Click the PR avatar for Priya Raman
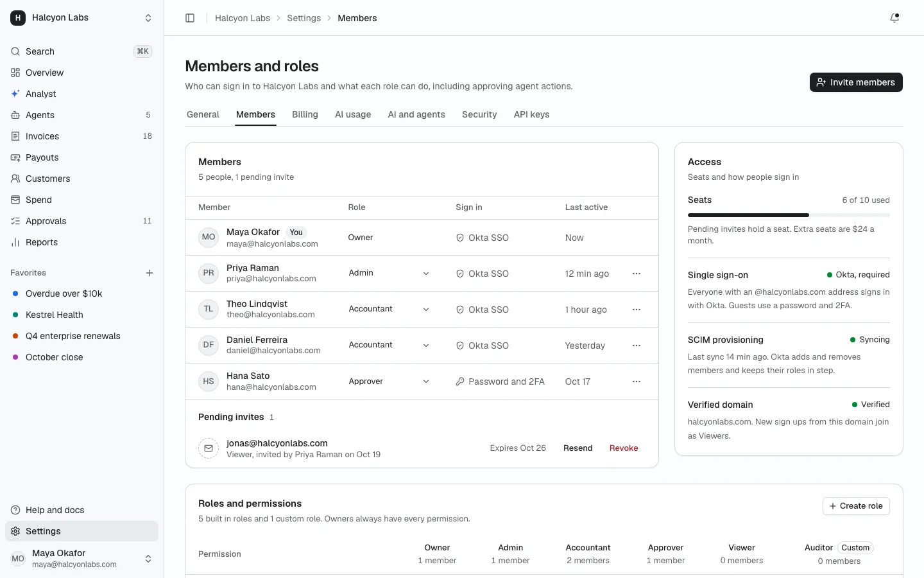Viewport: 924px width, 578px height. click(x=209, y=274)
